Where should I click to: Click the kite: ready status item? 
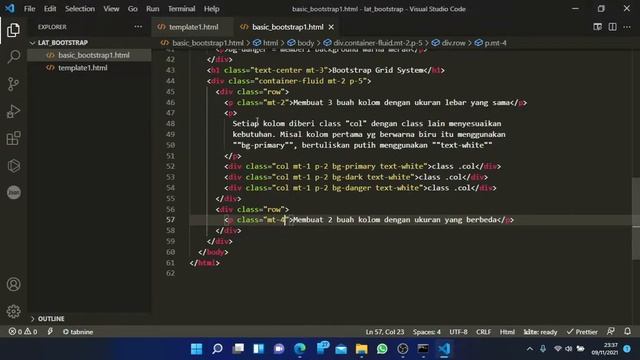(540, 332)
